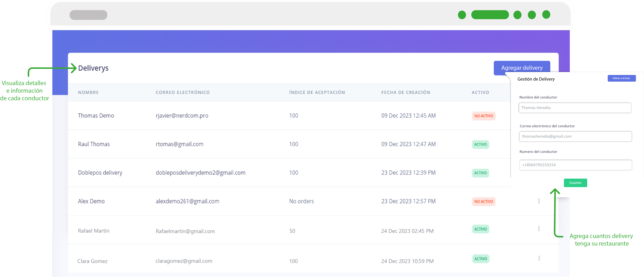Click email rtomas@gmail.com
This screenshot has height=277, width=644.
point(179,144)
